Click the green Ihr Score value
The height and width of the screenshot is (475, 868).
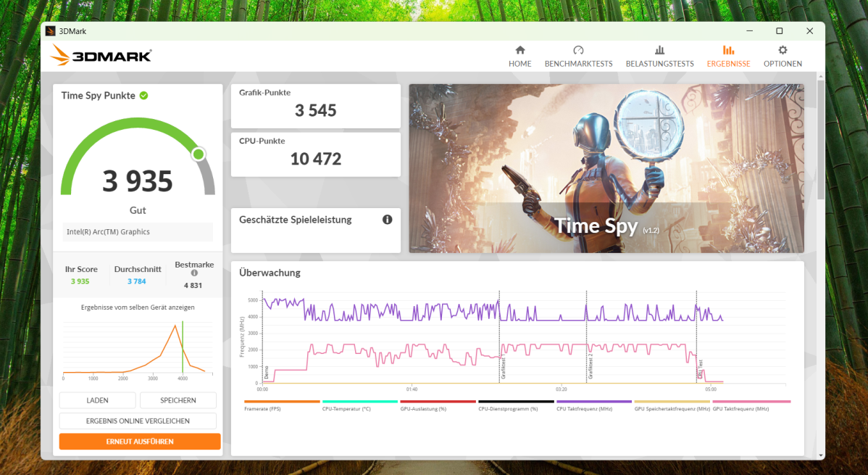80,281
